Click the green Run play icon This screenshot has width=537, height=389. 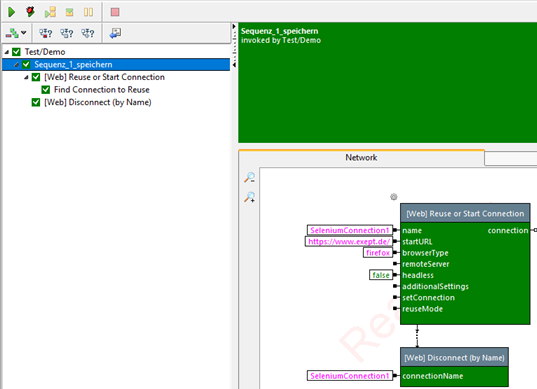(11, 12)
